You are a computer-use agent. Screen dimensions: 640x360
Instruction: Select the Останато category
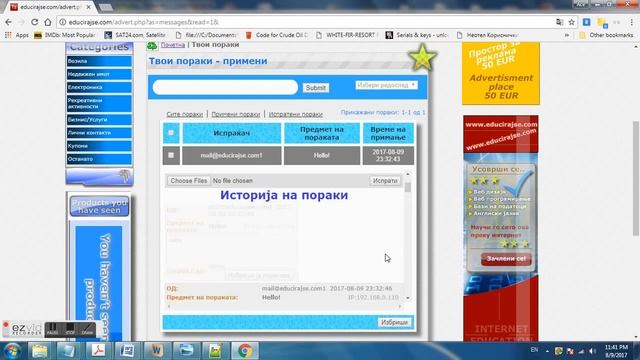pyautogui.click(x=99, y=159)
